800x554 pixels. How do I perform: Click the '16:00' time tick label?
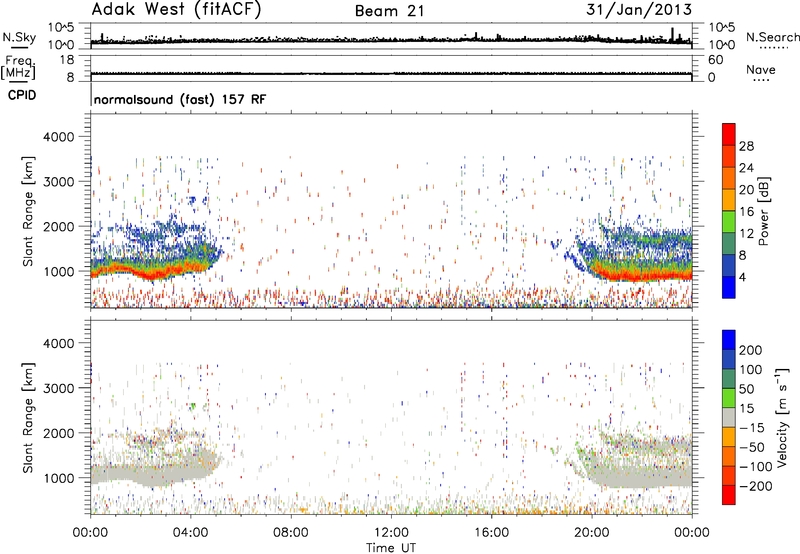(491, 533)
